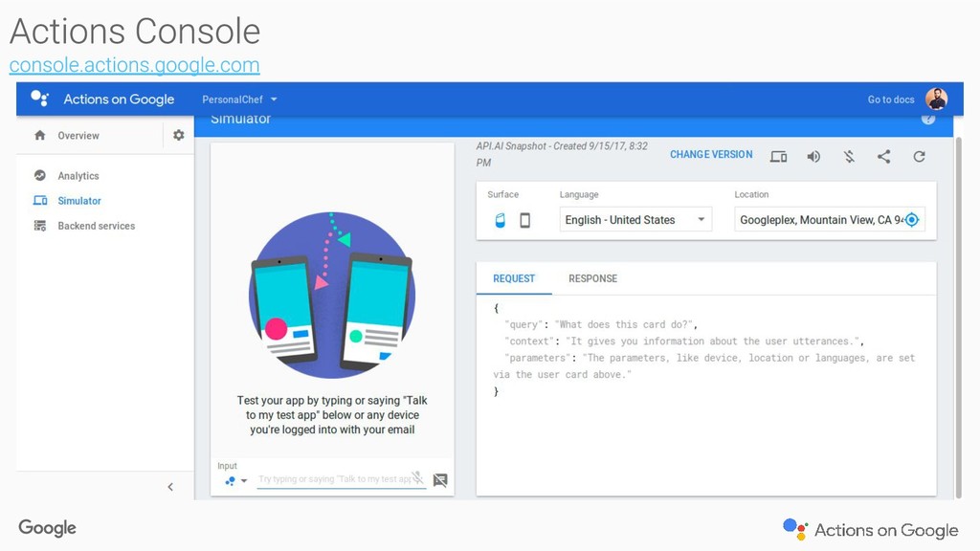Image resolution: width=980 pixels, height=551 pixels.
Task: Click the main panel vertical scrollbar
Action: click(959, 318)
